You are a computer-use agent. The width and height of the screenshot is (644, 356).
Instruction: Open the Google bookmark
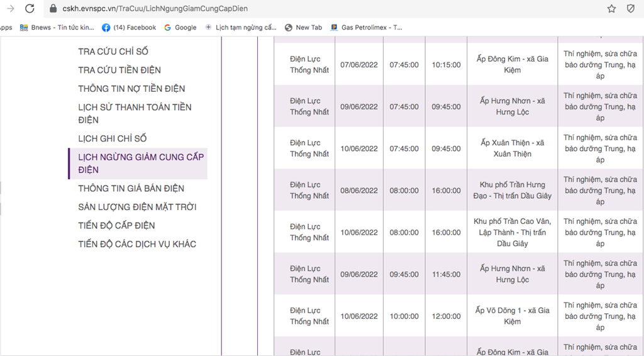click(x=180, y=28)
